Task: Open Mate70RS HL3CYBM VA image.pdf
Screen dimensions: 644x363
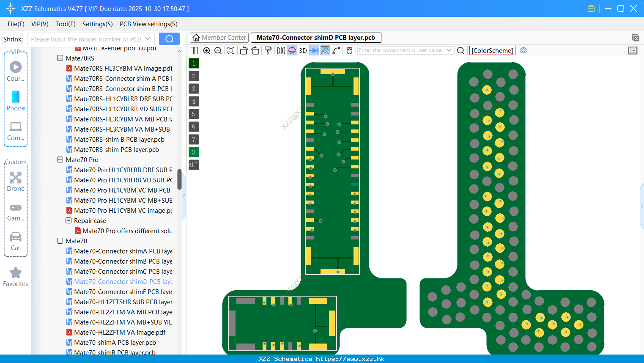Action: 119,69
